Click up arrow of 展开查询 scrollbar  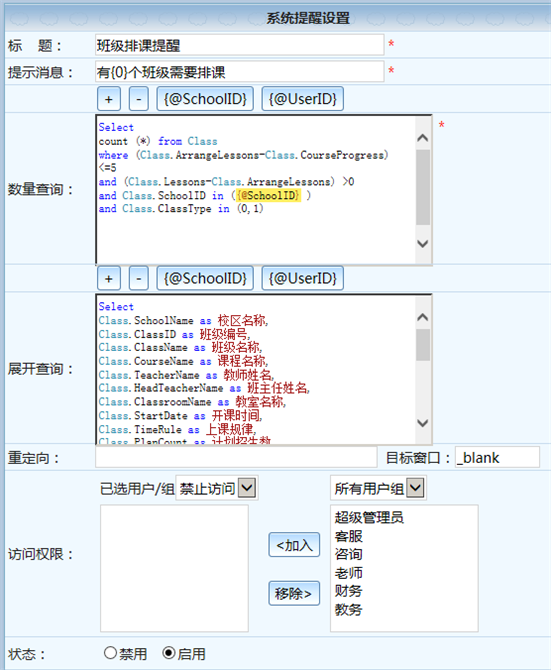423,317
